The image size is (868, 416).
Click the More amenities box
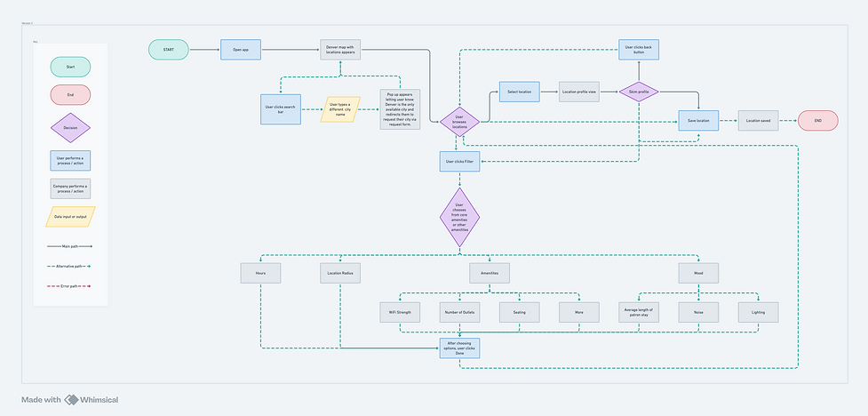(x=579, y=312)
